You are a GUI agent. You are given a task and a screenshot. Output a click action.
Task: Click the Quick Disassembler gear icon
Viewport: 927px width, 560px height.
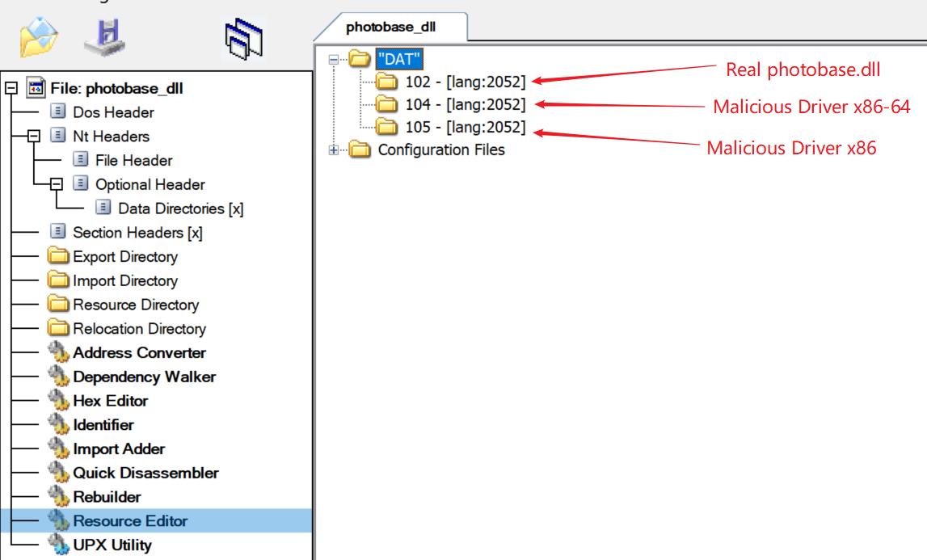58,473
